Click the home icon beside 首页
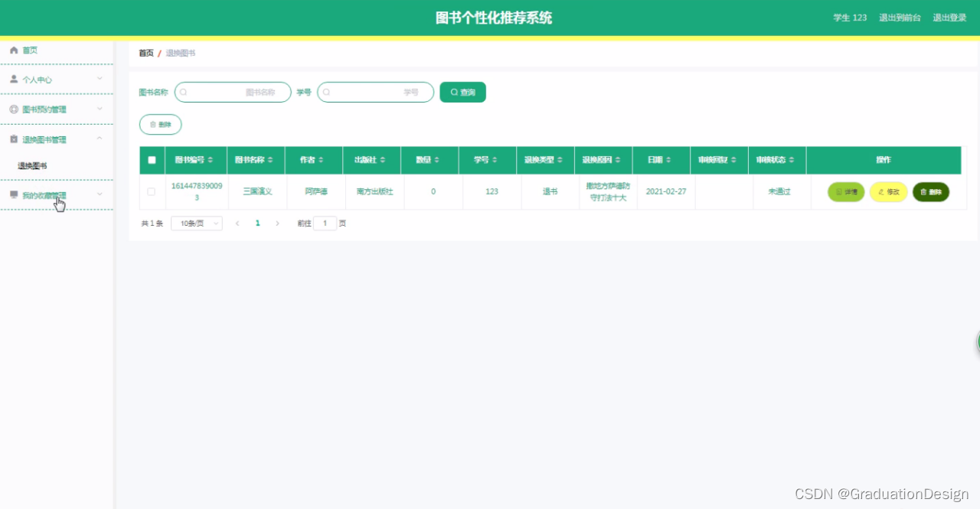 pyautogui.click(x=14, y=51)
